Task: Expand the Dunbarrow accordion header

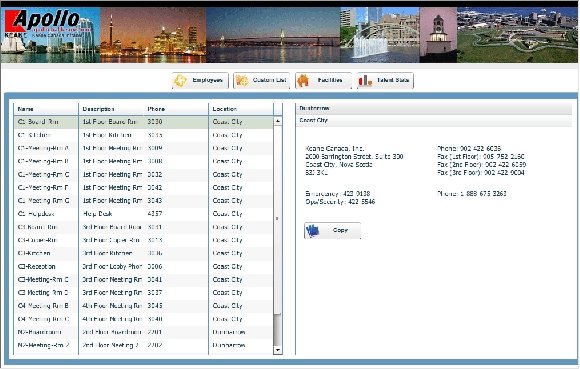Action: pyautogui.click(x=434, y=108)
